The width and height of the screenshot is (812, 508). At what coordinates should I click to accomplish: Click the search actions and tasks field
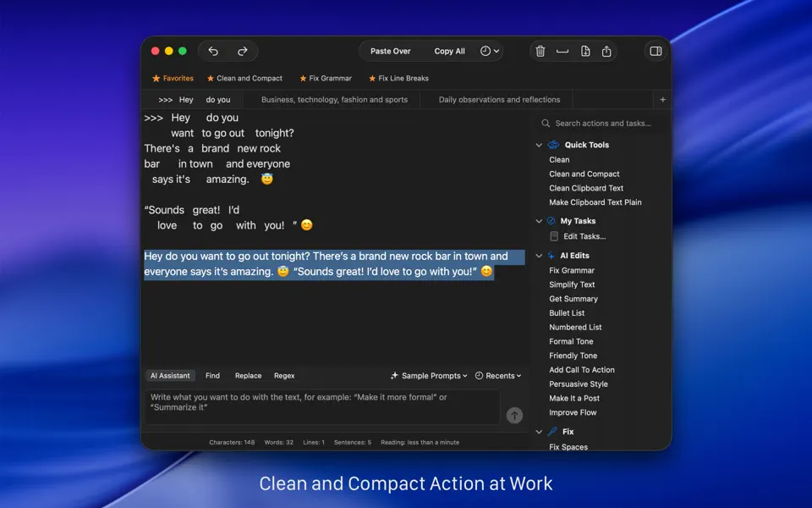[601, 123]
